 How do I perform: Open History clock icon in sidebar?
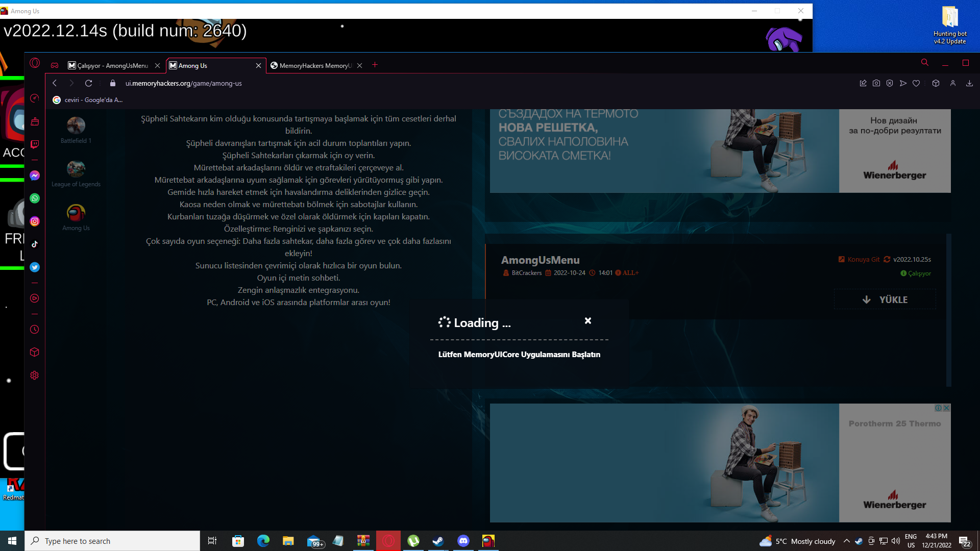[35, 330]
